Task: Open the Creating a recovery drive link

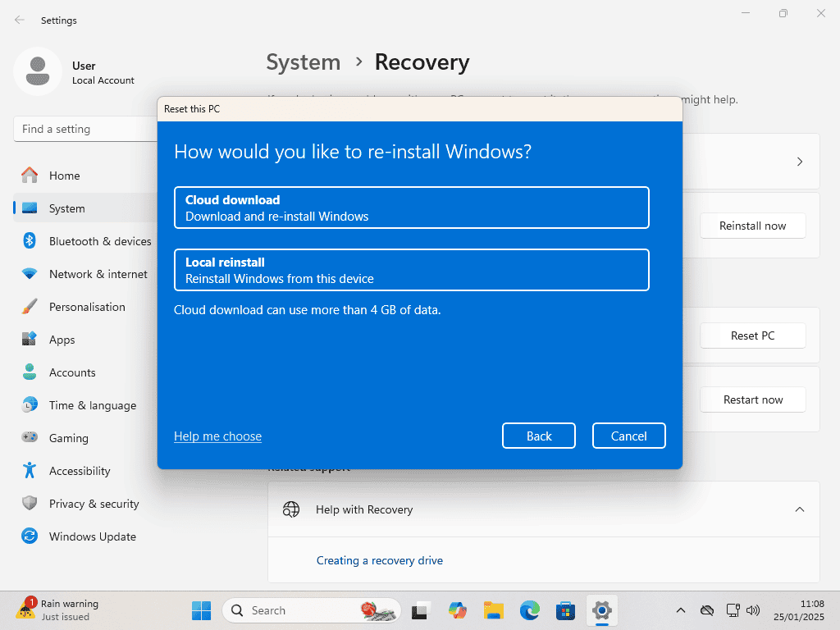Action: 379,560
